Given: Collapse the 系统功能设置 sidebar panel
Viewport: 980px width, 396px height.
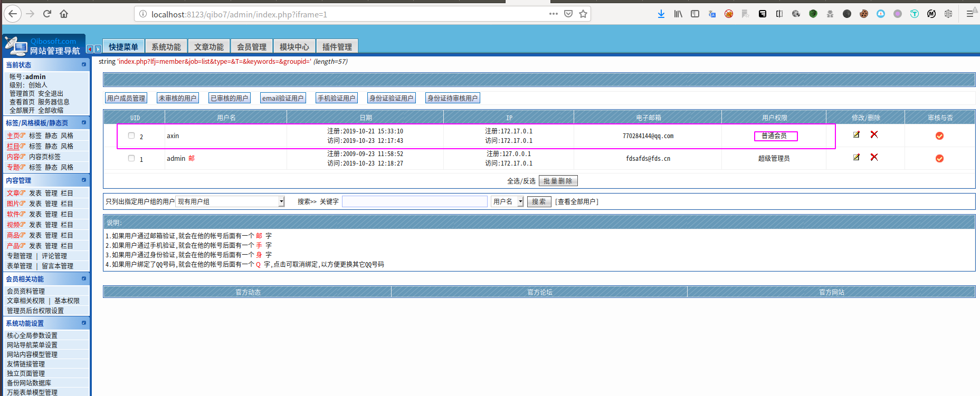Looking at the screenshot, I should point(84,323).
